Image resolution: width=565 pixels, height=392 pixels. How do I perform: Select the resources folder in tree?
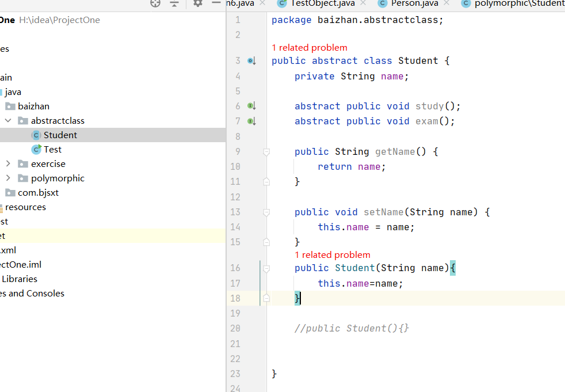coord(25,207)
